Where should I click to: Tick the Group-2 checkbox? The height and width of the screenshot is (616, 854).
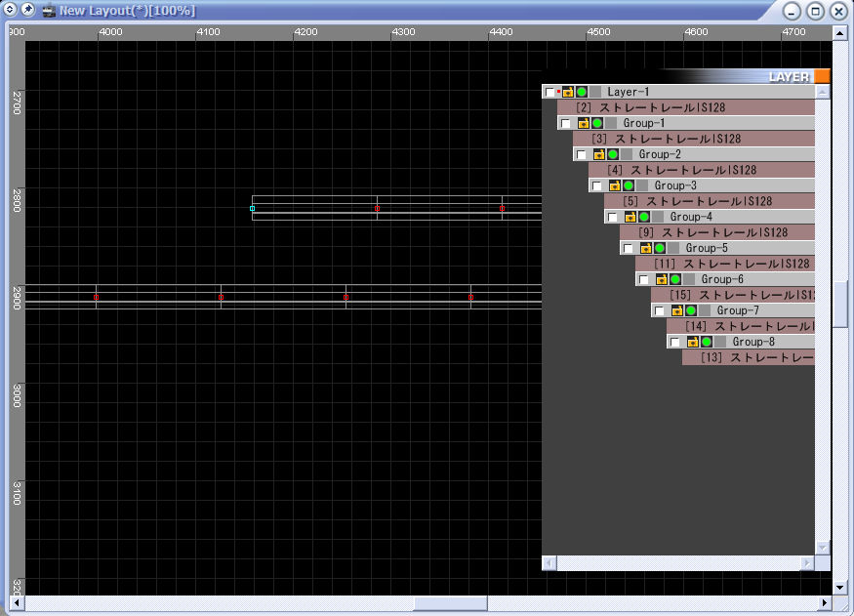[582, 154]
